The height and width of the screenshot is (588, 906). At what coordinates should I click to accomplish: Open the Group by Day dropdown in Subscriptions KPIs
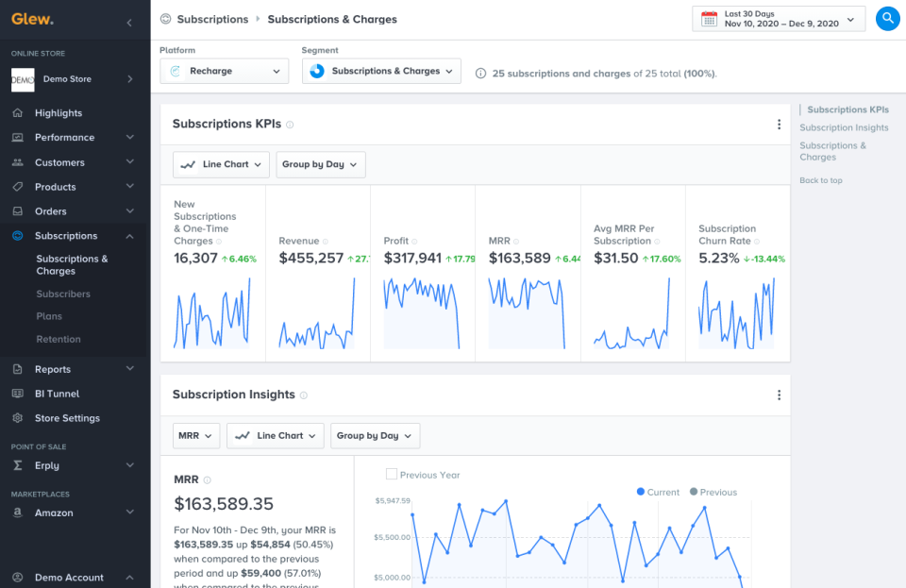click(320, 164)
